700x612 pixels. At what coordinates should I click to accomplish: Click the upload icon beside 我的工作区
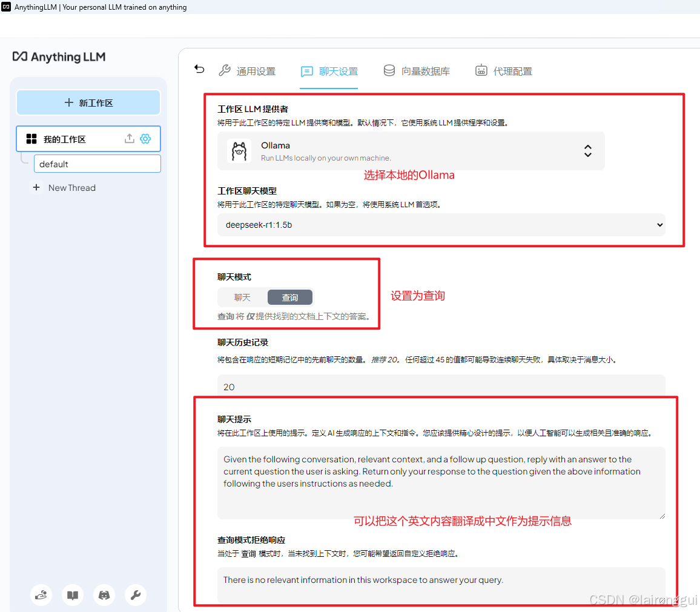coord(130,139)
